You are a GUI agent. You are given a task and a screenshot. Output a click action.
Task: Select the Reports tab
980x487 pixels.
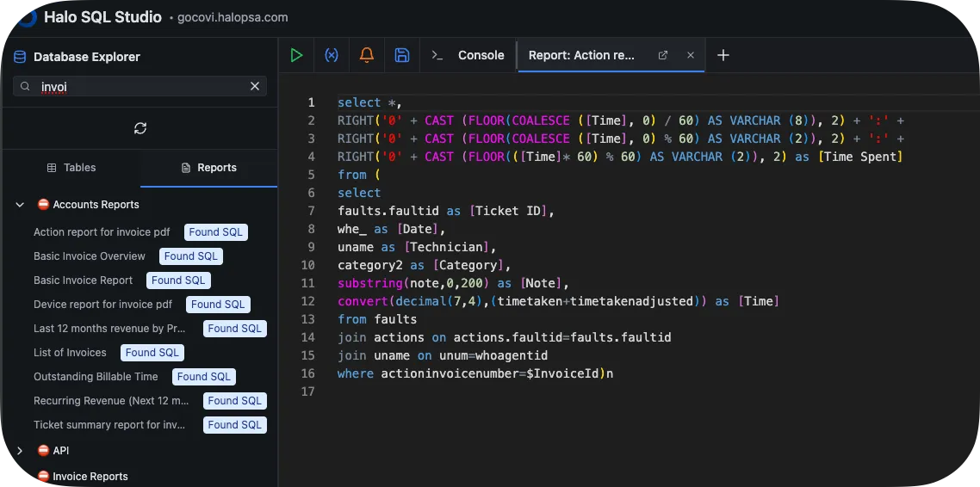[208, 168]
